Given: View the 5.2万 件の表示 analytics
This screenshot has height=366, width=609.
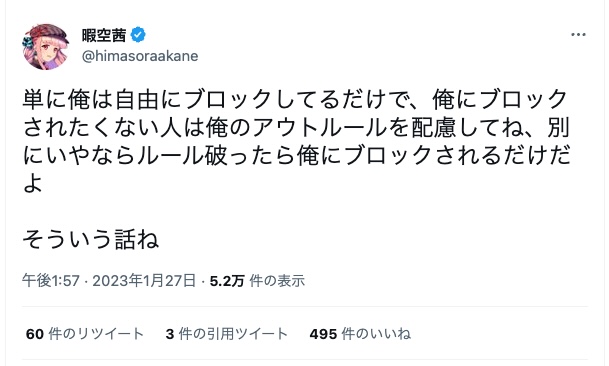Looking at the screenshot, I should (257, 281).
